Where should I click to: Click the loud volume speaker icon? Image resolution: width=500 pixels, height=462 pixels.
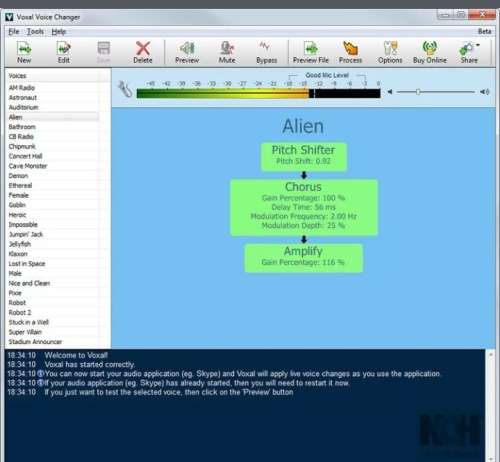click(484, 92)
